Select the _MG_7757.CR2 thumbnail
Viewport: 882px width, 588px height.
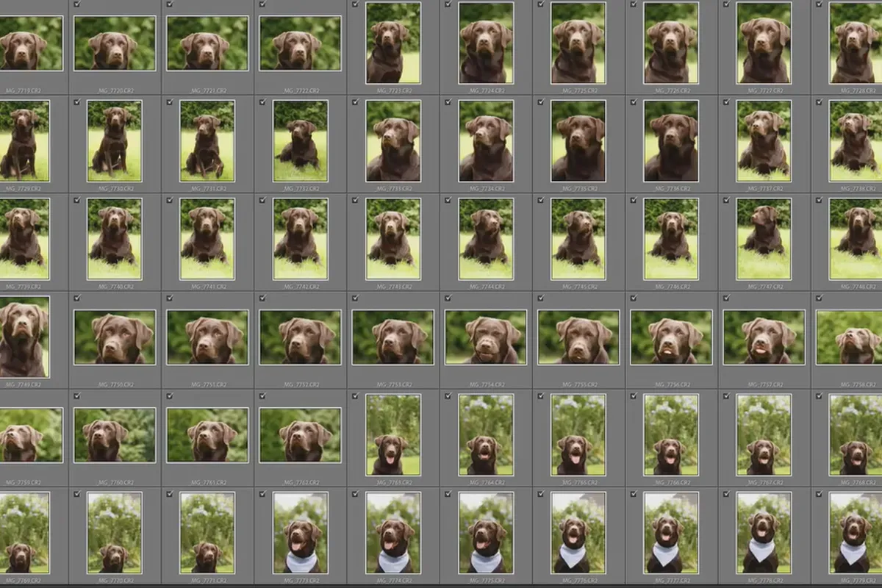click(764, 337)
